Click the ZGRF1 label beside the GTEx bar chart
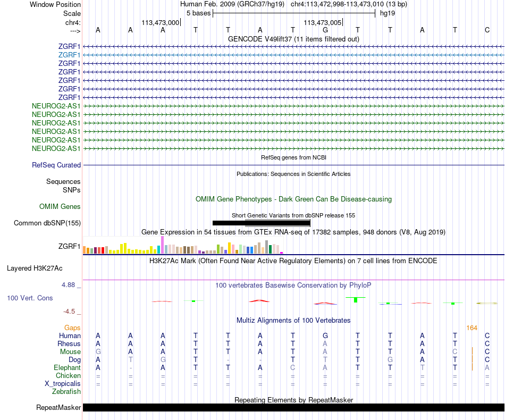Image resolution: width=505 pixels, height=420 pixels. pyautogui.click(x=69, y=246)
